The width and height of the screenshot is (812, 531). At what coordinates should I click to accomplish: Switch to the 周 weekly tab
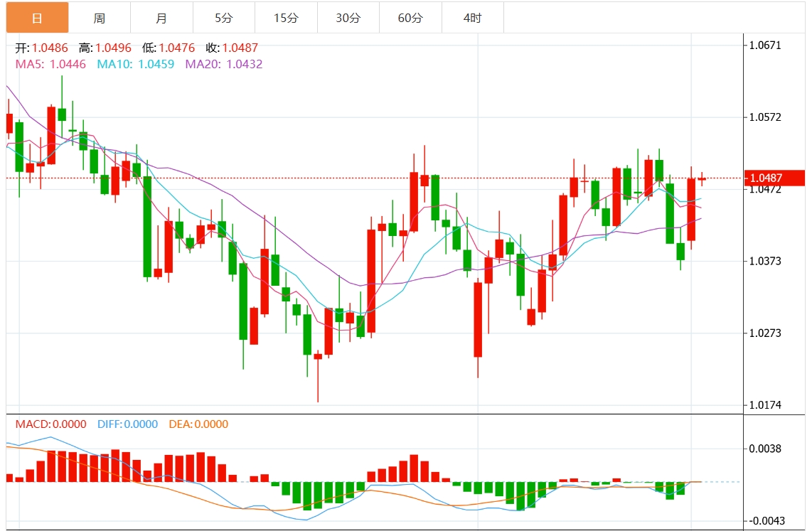100,18
